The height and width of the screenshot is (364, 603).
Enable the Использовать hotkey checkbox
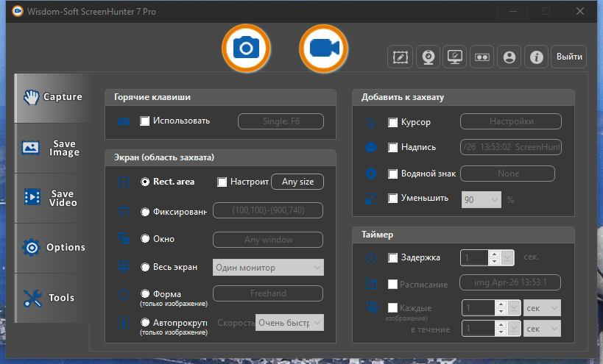[145, 121]
